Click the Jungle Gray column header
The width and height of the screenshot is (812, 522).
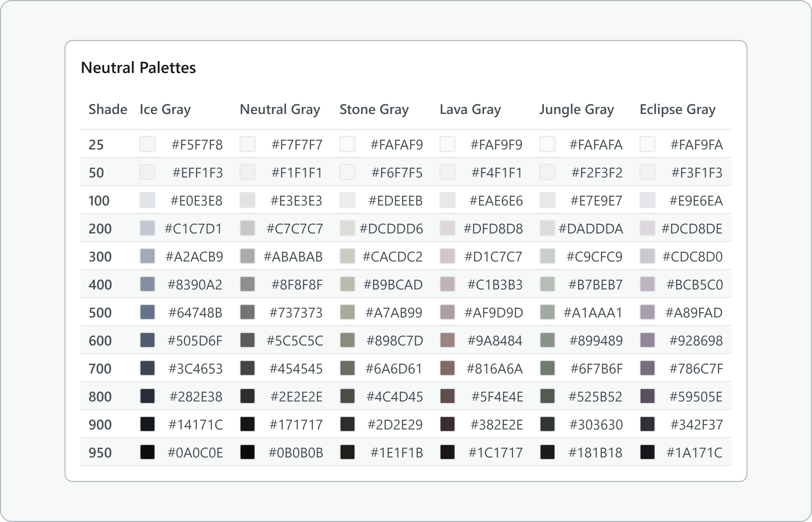pos(577,110)
